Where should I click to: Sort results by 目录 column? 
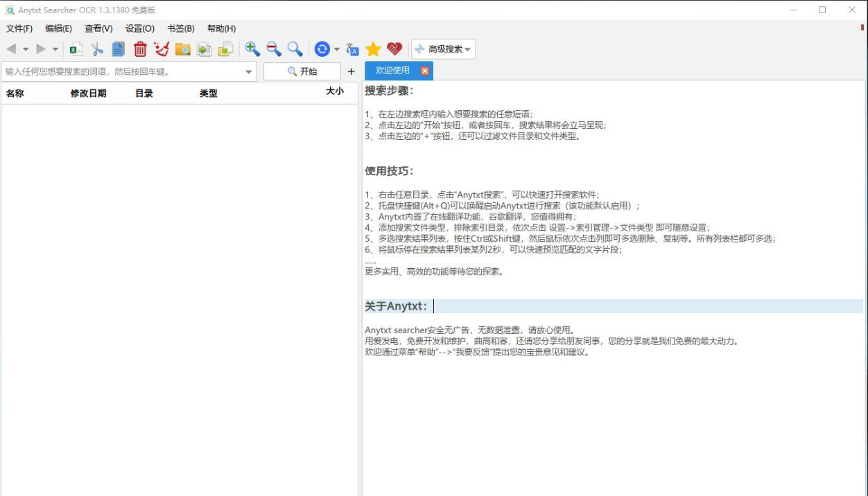tap(144, 93)
